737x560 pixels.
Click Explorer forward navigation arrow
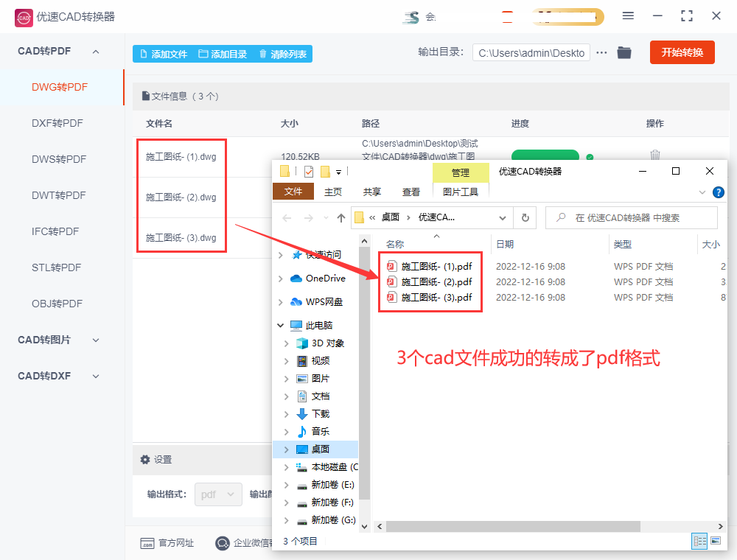308,218
